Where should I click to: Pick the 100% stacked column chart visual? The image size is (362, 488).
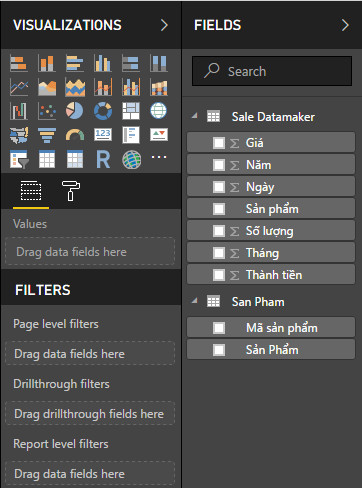pos(159,63)
